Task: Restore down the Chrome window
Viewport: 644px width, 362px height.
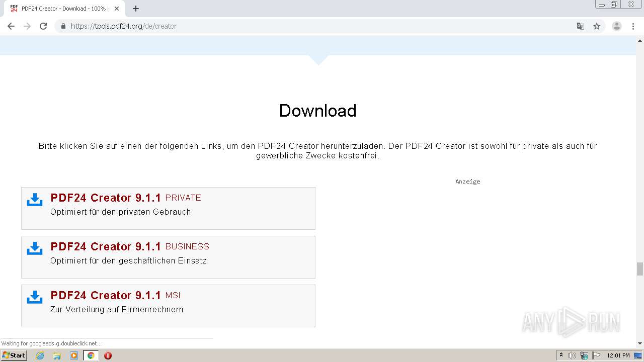Action: (x=614, y=5)
